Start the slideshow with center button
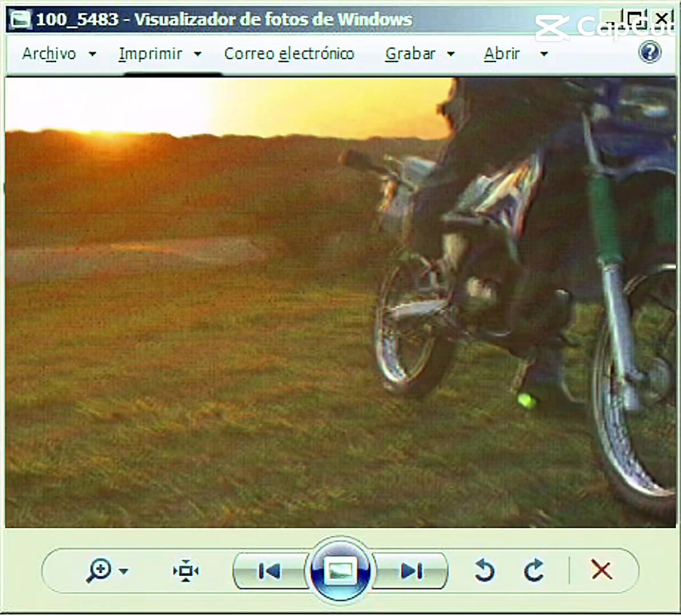Viewport: 681px width, 616px height. [340, 570]
